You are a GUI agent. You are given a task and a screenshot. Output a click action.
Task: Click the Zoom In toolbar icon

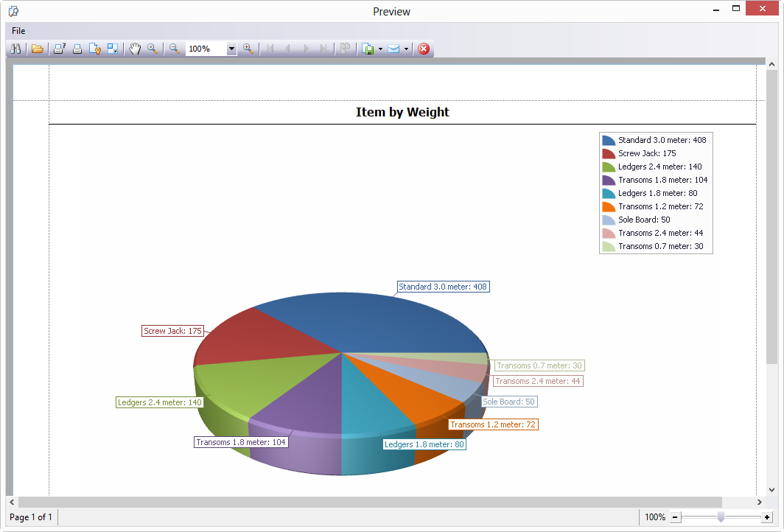point(248,49)
